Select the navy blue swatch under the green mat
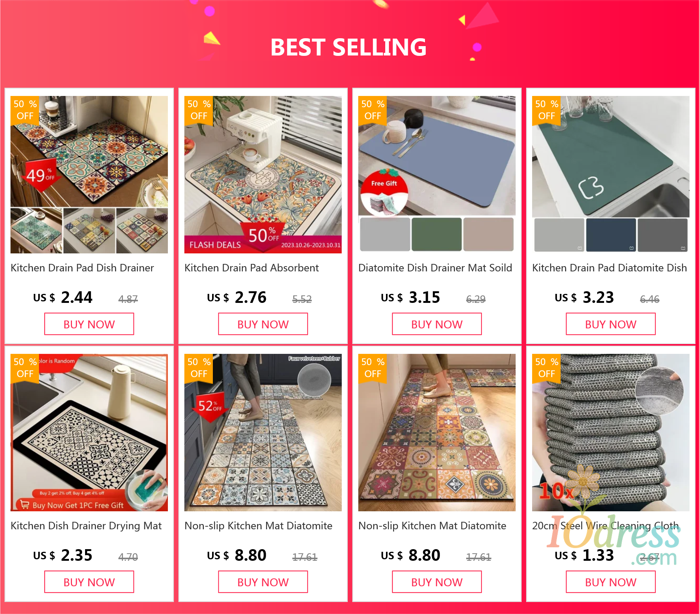700x614 pixels. pos(611,235)
